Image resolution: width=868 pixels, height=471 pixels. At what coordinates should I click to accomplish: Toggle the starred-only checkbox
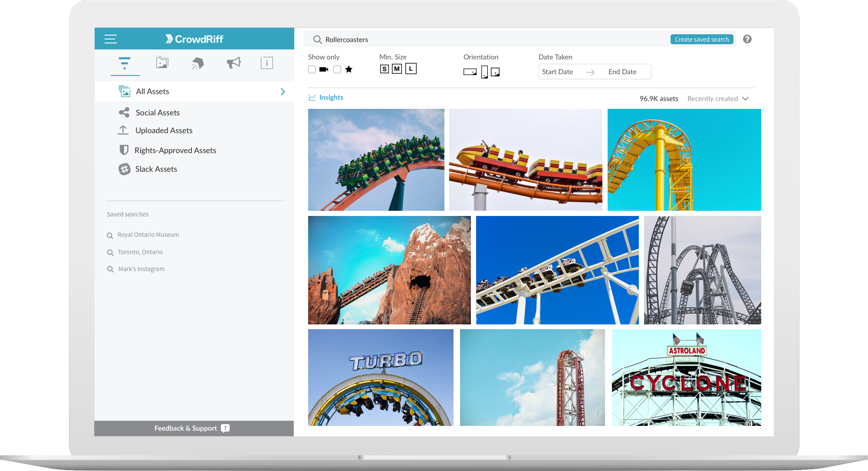[x=337, y=69]
